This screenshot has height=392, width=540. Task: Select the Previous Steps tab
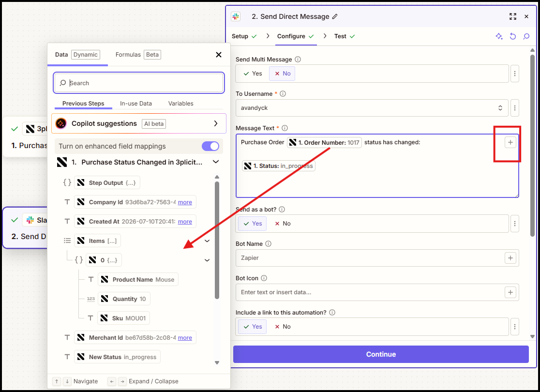(83, 104)
